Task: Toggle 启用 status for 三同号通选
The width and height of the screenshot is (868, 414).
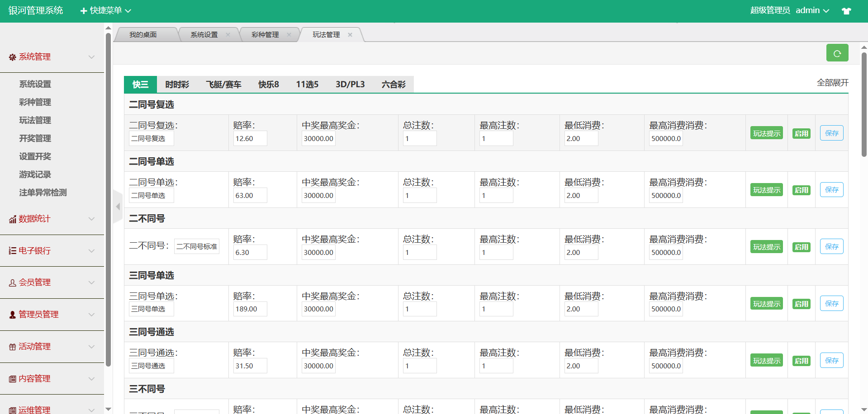Action: 801,361
